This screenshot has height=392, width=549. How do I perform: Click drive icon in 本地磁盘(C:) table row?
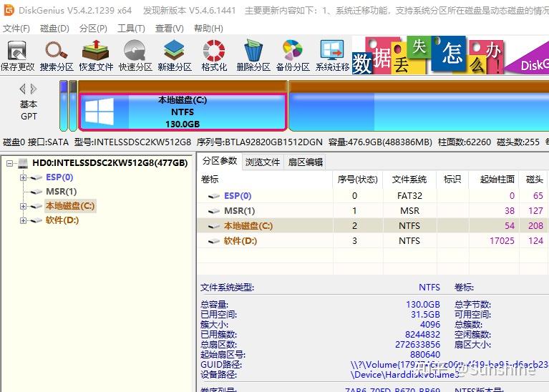pos(214,226)
